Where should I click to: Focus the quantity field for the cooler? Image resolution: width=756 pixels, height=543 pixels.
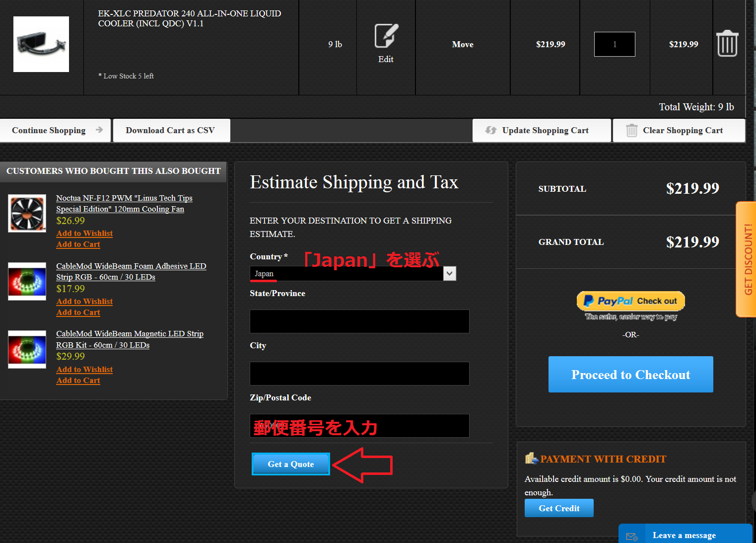[x=615, y=44]
